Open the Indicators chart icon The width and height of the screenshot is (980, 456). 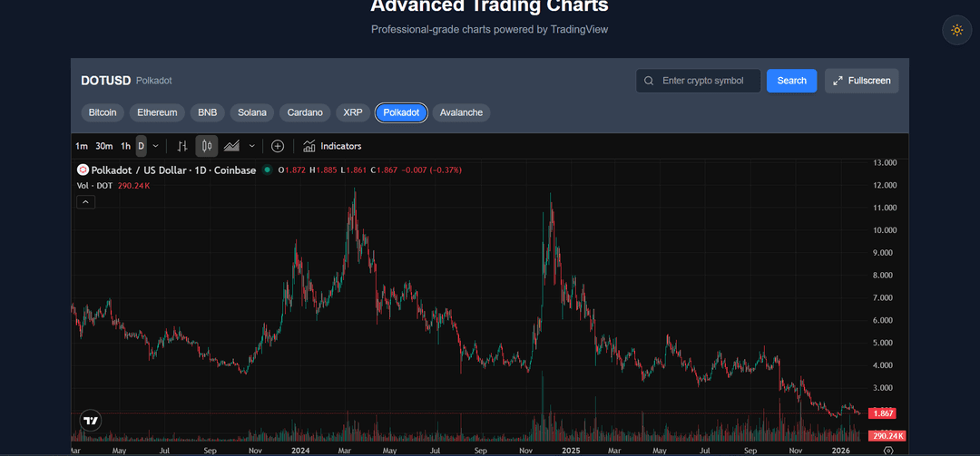(309, 146)
